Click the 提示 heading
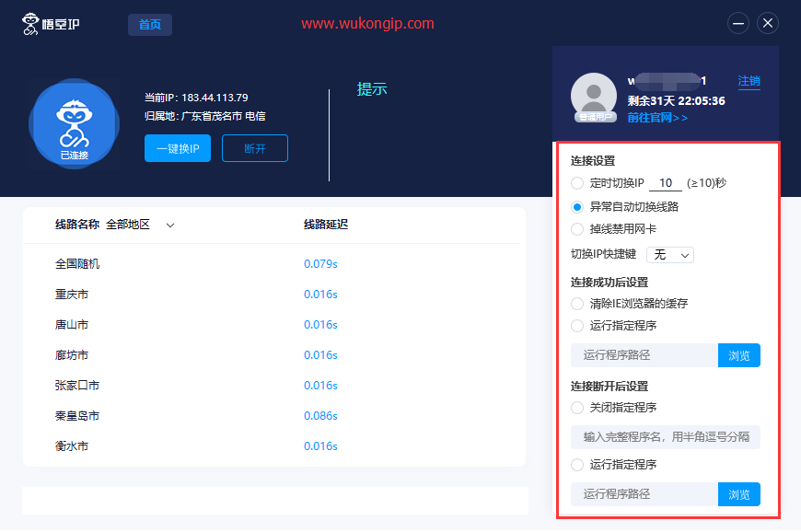The width and height of the screenshot is (801, 532). coord(372,89)
